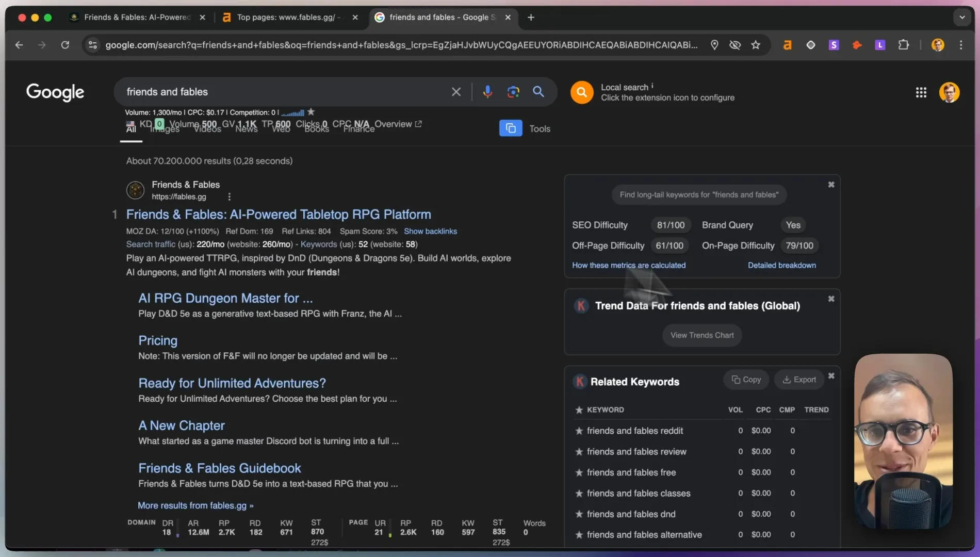This screenshot has height=557, width=980.
Task: Select the All search results tab
Action: coord(131,129)
